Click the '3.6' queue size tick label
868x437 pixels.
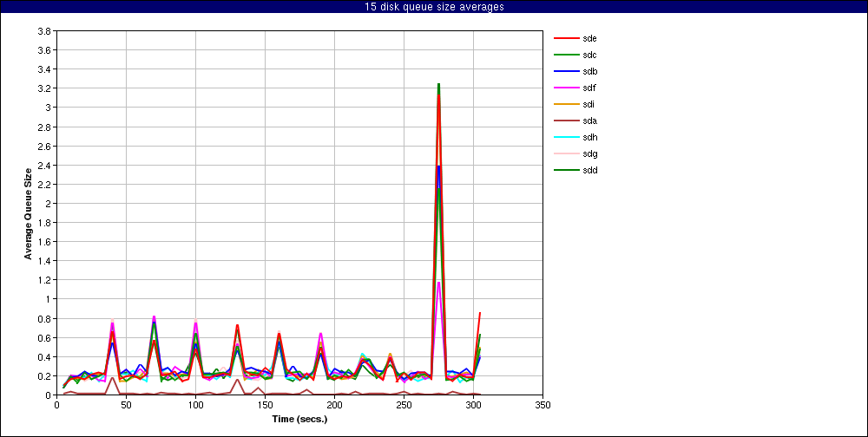coord(44,50)
